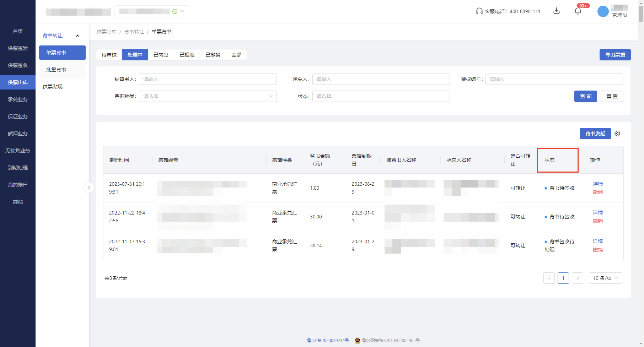Expand the 票据种类 dropdown
This screenshot has height=347, width=644.
coord(208,96)
